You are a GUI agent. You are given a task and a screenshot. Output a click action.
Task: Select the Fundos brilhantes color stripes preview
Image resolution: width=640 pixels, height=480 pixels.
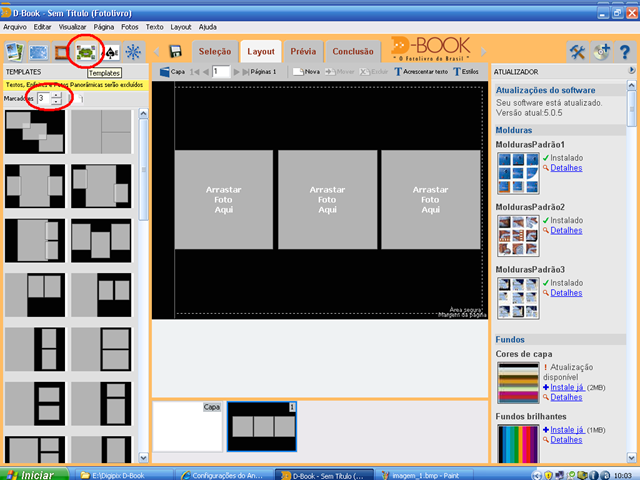(x=518, y=444)
